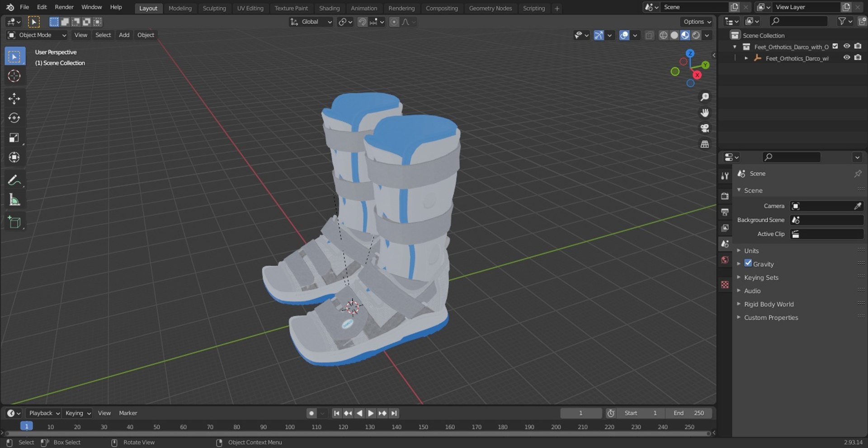Expand the Feet_Orthotics_Darco_wi tree item
This screenshot has height=448, width=868.
(746, 58)
